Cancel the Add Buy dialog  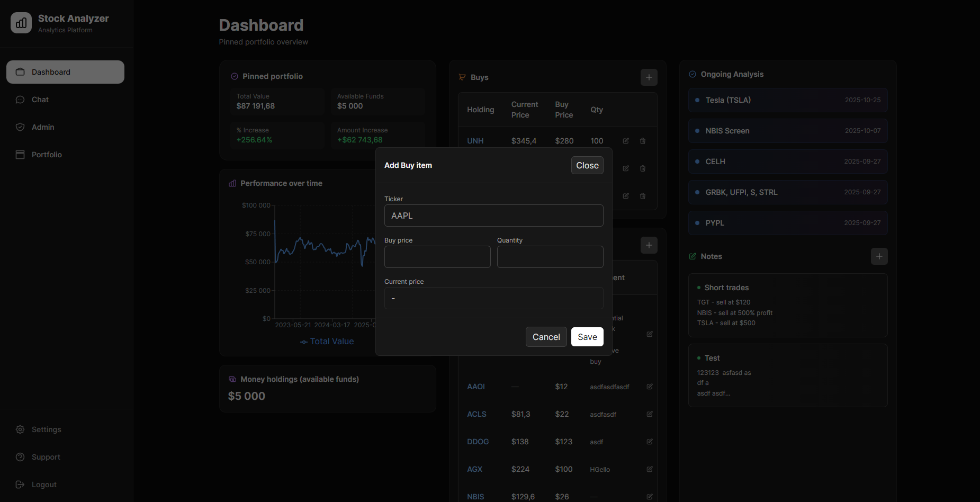[x=546, y=337]
